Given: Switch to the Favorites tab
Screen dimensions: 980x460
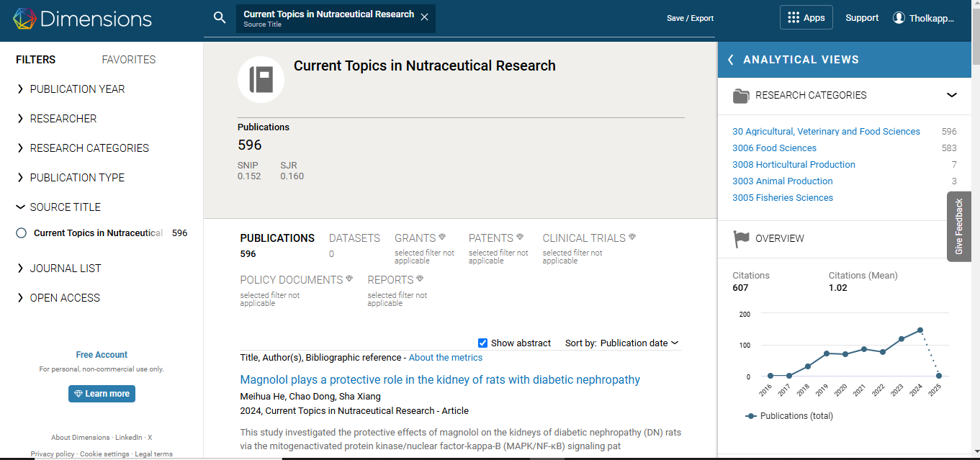Looking at the screenshot, I should click(128, 60).
